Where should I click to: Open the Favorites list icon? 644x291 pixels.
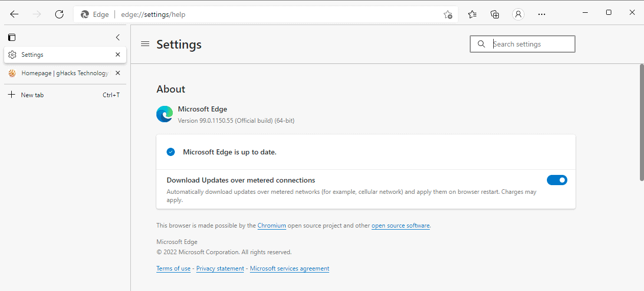click(472, 14)
